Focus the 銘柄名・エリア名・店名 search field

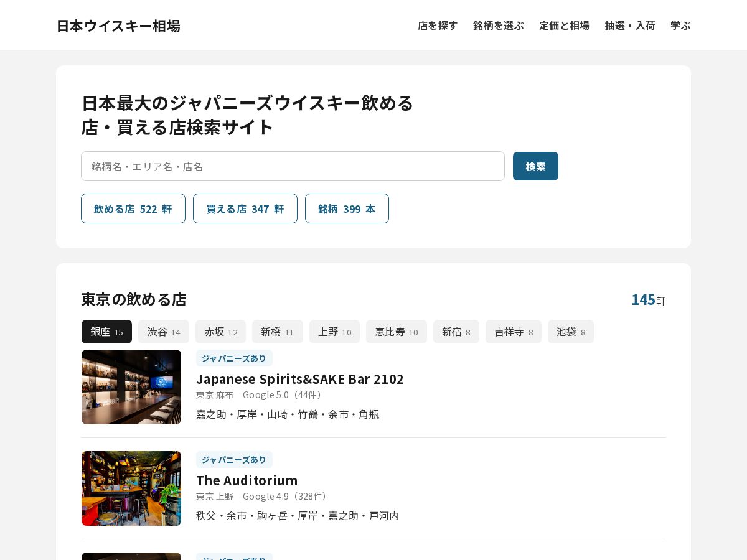tap(293, 166)
